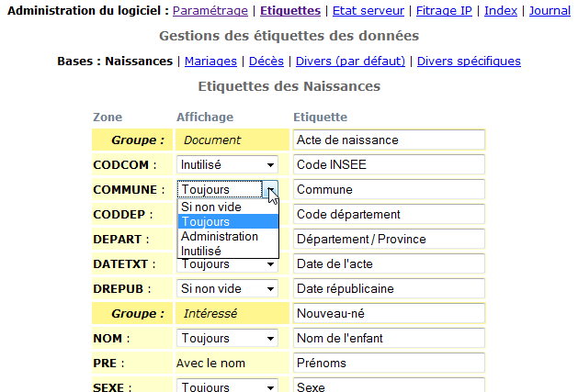Open the Fitrage IP link
The width and height of the screenshot is (578, 392).
(x=445, y=11)
